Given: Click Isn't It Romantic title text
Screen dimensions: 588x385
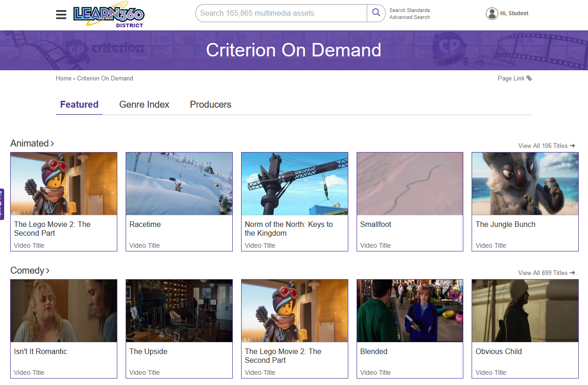Looking at the screenshot, I should 40,351.
